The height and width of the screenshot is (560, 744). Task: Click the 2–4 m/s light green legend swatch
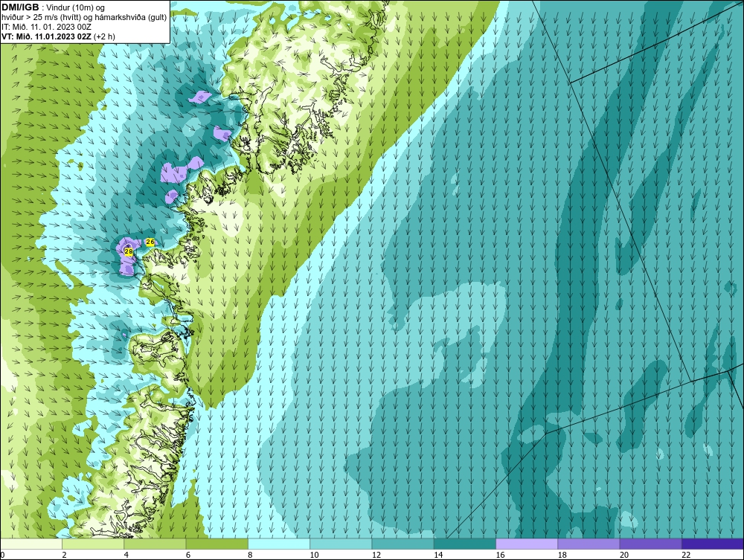tap(93, 544)
